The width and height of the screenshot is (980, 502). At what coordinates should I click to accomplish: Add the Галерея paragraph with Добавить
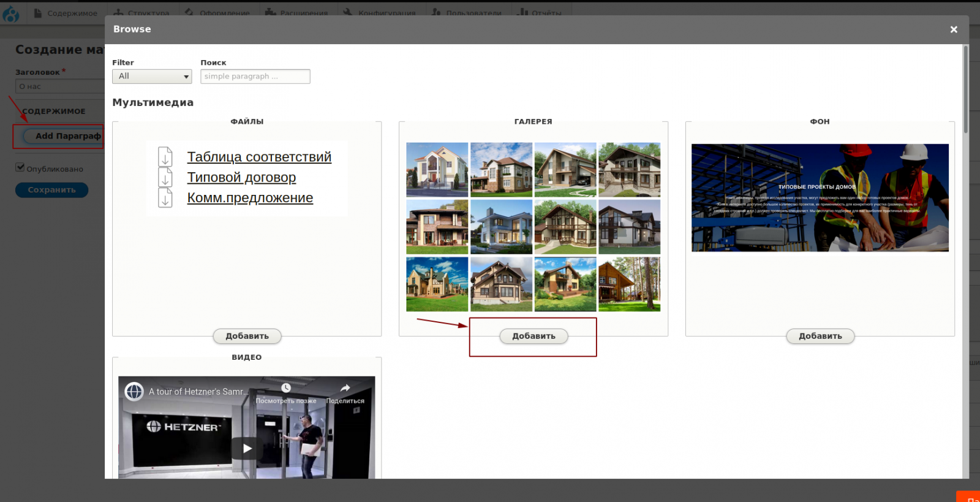coord(533,336)
